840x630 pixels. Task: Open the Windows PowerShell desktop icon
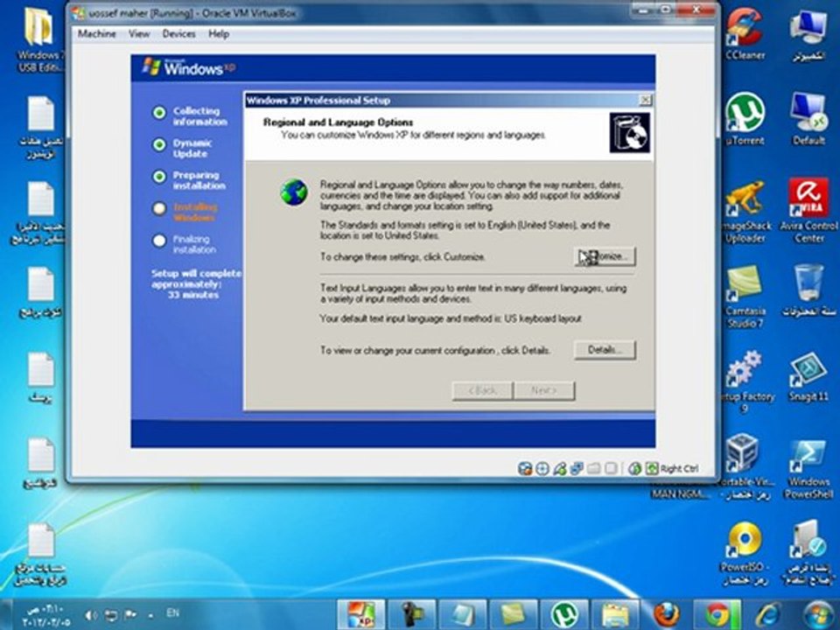click(808, 469)
